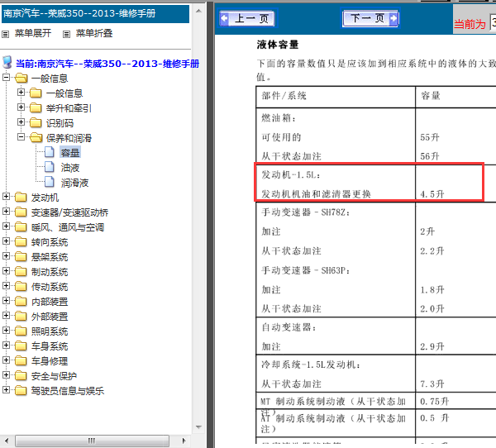Click the 暖风、通风与空调 folder icon
The height and width of the screenshot is (448, 496).
21,226
